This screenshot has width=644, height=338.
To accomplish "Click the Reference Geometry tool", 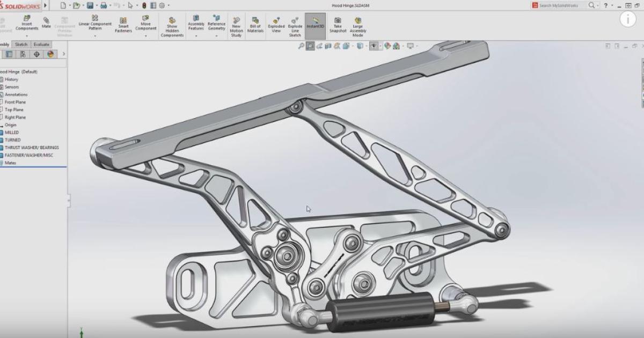I will pos(217,23).
